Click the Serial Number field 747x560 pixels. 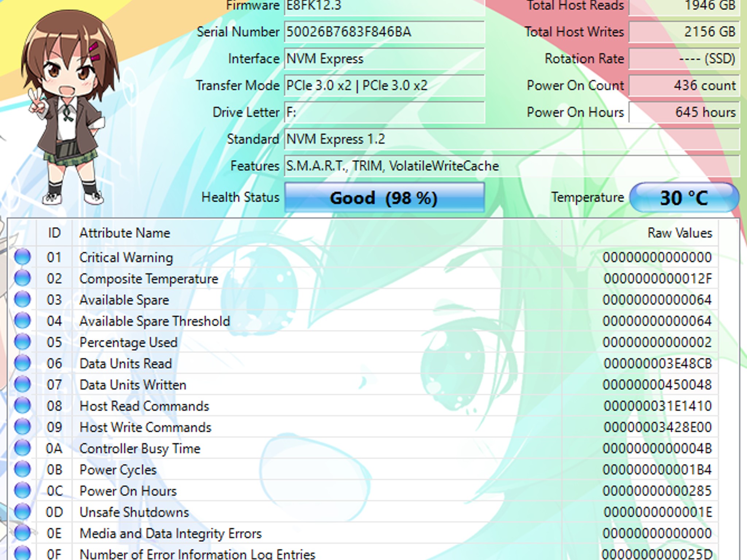point(384,32)
